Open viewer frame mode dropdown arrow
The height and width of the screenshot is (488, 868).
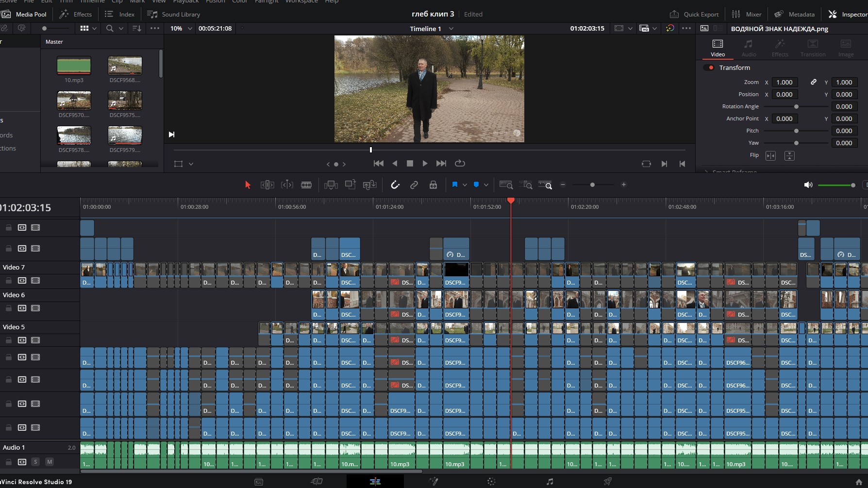[x=630, y=29]
